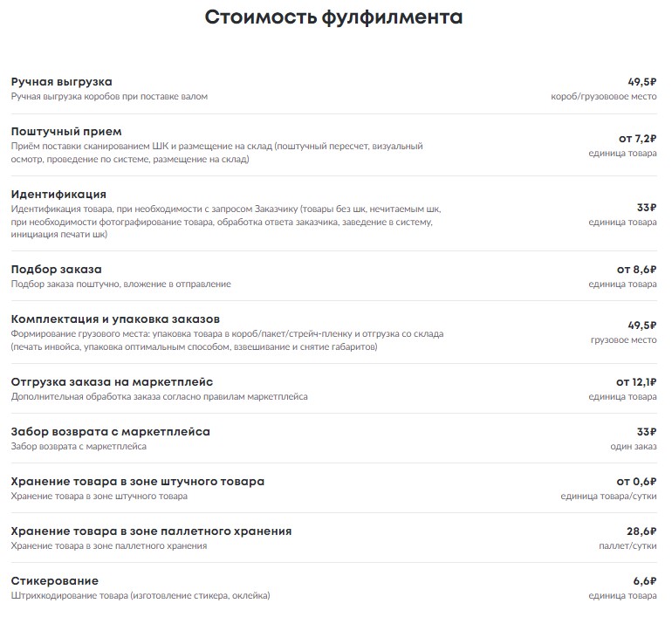672x617 pixels.
Task: Click the 'грузовое место' unit label
Action: click(624, 339)
